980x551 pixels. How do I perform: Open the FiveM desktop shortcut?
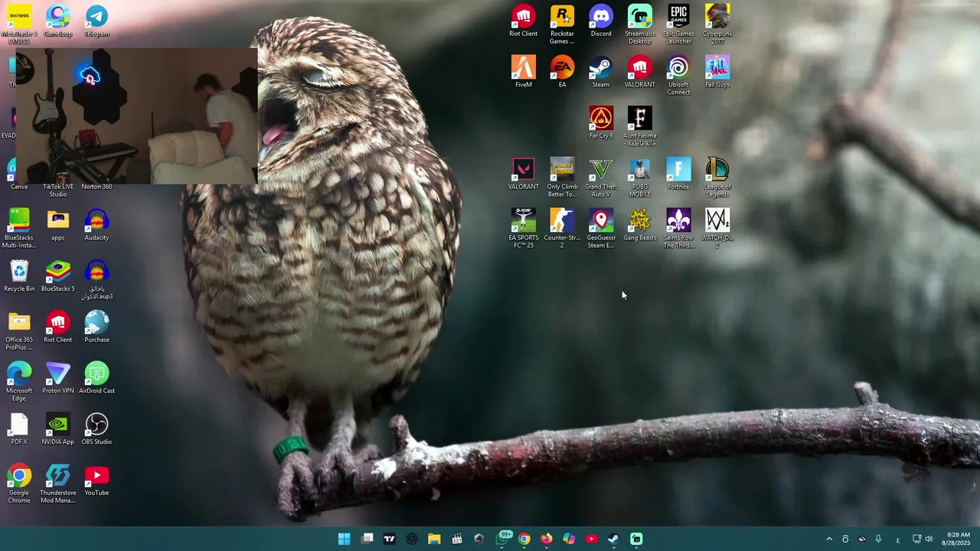[524, 72]
